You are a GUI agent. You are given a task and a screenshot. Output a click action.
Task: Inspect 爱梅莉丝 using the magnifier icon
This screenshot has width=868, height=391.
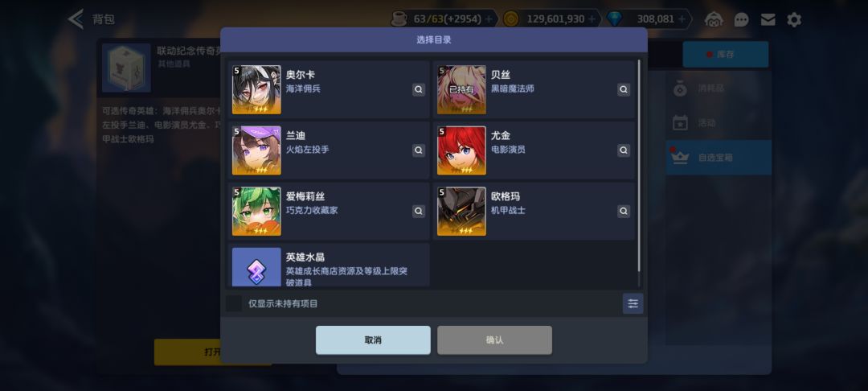(x=419, y=211)
